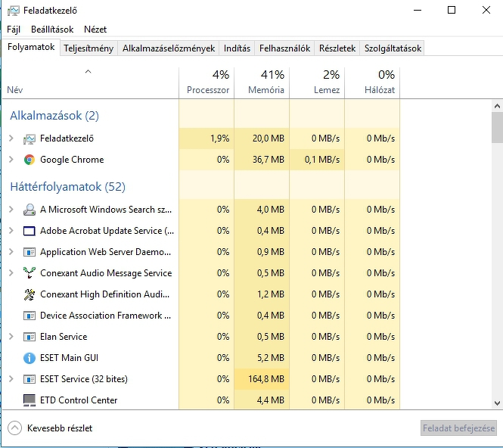Click the vertical scrollbar thumb
Viewport: 503px width, 448px height.
(497, 129)
